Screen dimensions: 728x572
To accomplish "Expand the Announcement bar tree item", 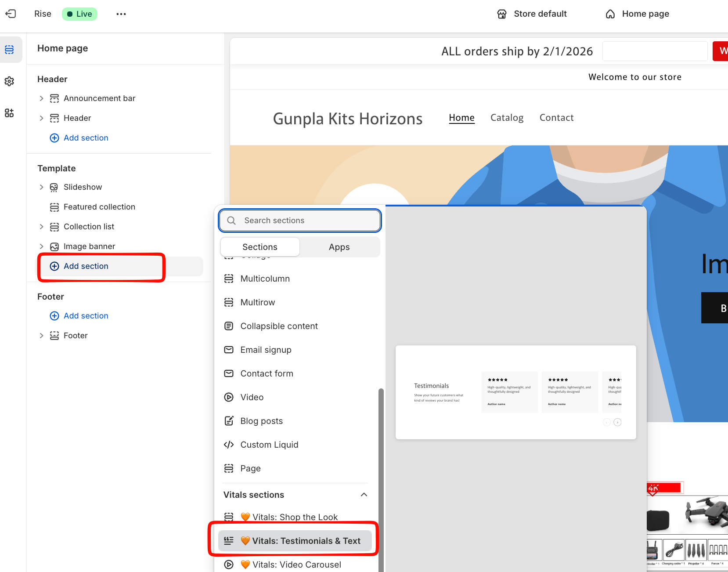I will tap(42, 98).
